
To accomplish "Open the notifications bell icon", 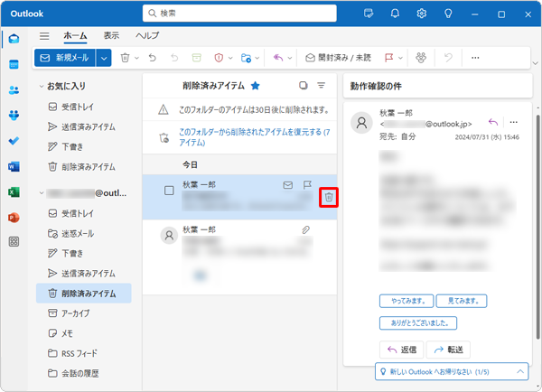I will (x=395, y=14).
